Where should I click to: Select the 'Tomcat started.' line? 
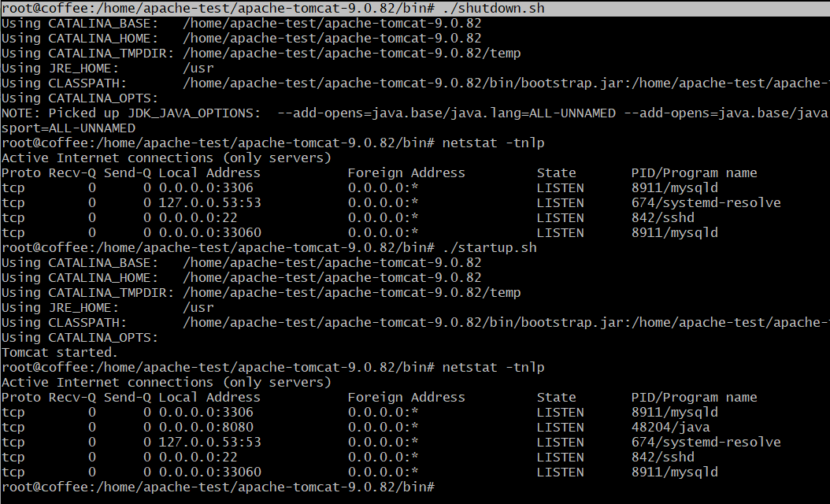60,352
